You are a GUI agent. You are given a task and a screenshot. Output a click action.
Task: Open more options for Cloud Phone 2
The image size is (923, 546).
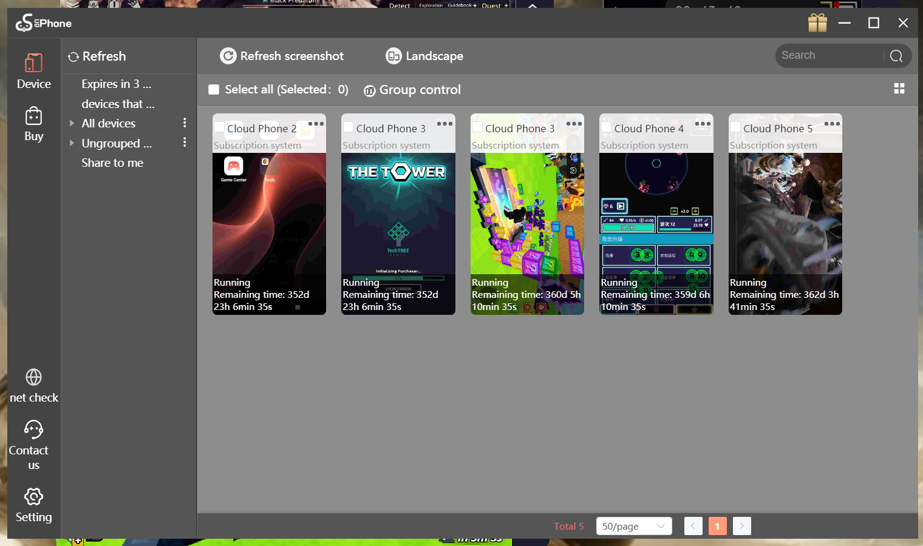point(316,124)
